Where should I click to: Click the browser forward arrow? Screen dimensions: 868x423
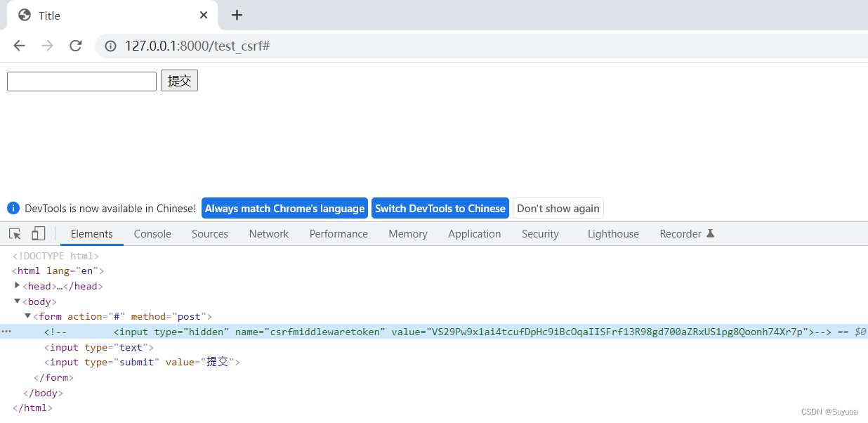[47, 46]
